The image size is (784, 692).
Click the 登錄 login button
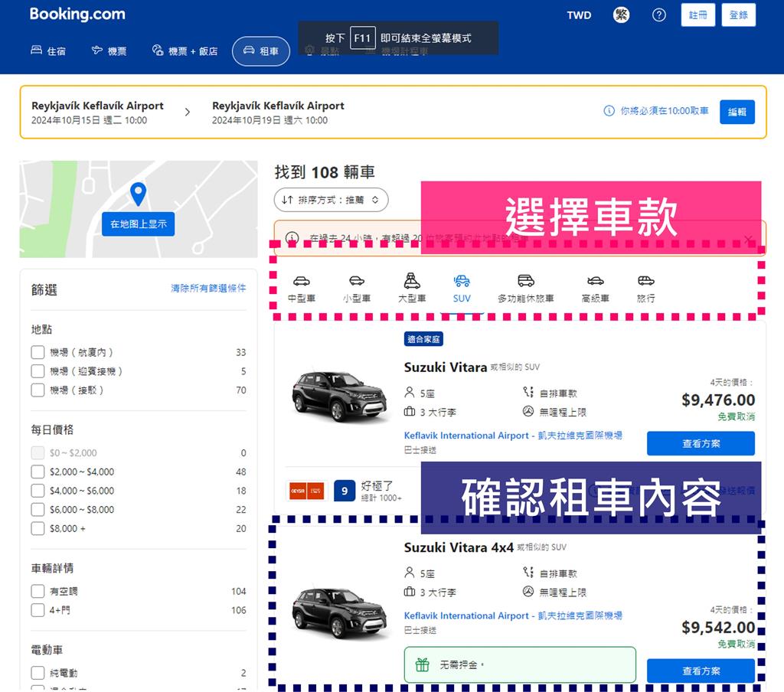coord(739,15)
